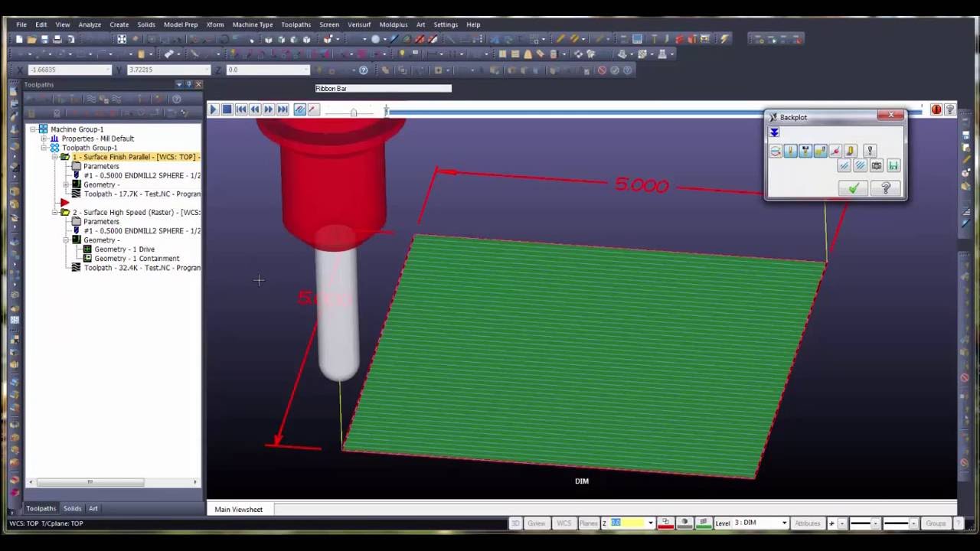Click the 3D mode status bar button
This screenshot has height=551, width=980.
click(515, 523)
